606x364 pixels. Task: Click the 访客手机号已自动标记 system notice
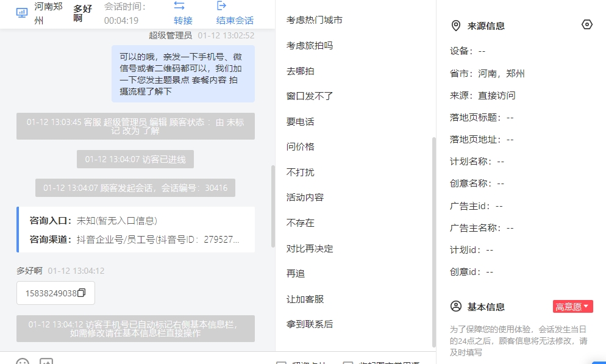pyautogui.click(x=136, y=329)
